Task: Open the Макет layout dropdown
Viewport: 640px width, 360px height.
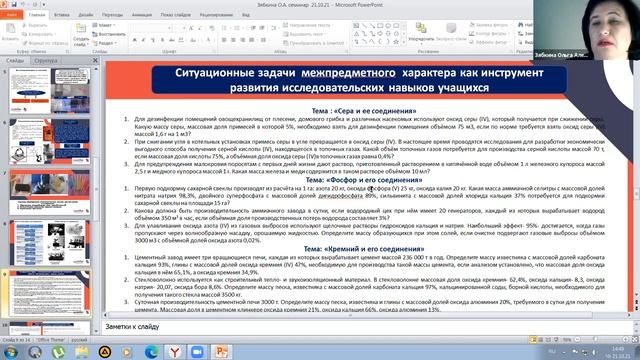Action: click(104, 25)
